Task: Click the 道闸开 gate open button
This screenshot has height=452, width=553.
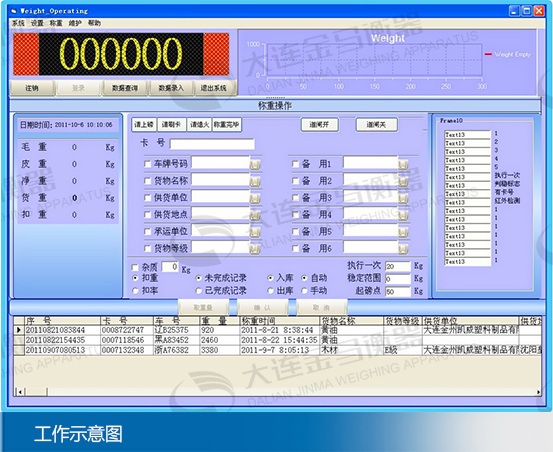Action: tap(320, 124)
